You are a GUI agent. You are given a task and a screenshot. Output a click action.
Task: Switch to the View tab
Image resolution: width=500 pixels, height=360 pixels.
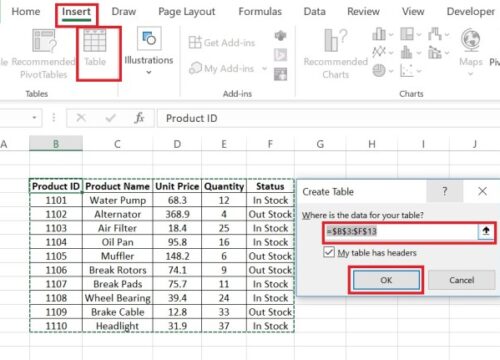coord(413,12)
